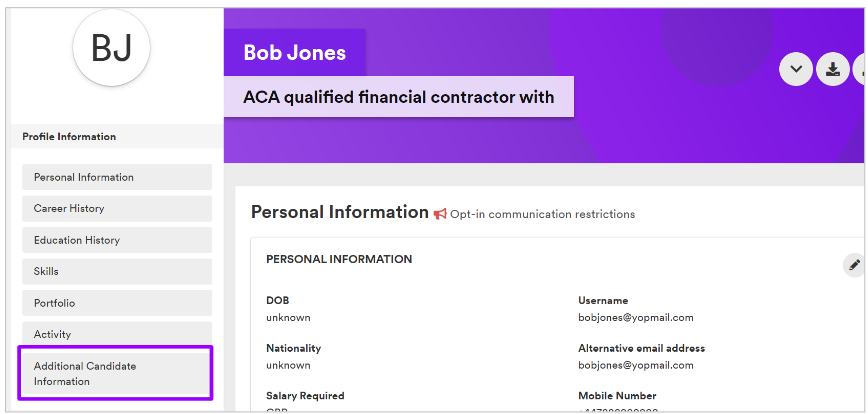Viewport: 868px width, 414px height.
Task: Click the red megaphone communication icon
Action: (440, 214)
